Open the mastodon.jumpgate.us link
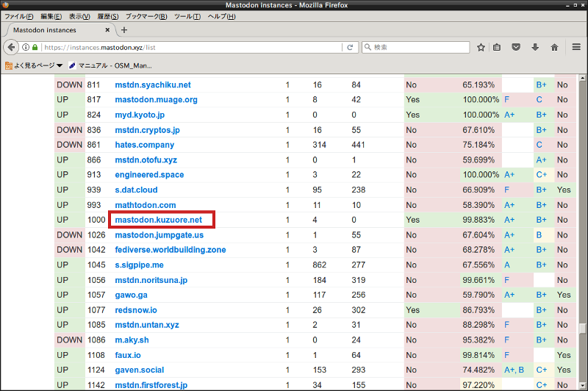 (159, 235)
